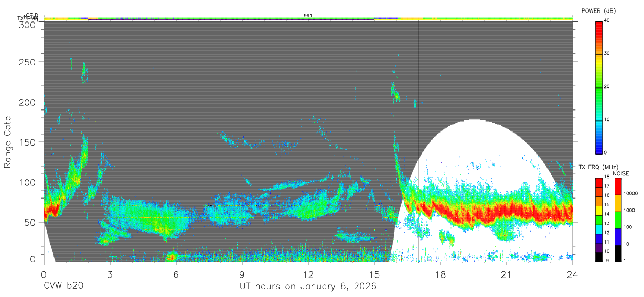Viewport: 644px width, 297px height.
Task: Click the UT hours on January 6, 2026 title
Action: pyautogui.click(x=308, y=287)
